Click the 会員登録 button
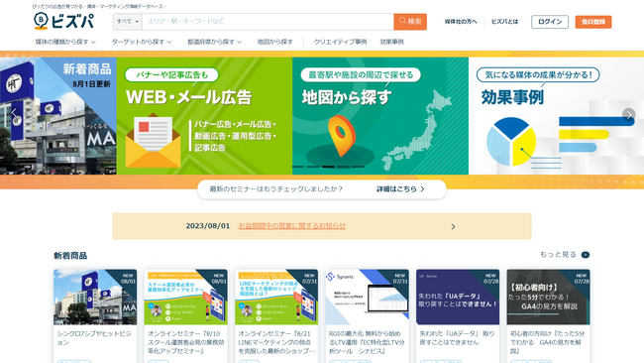The width and height of the screenshot is (644, 363). pyautogui.click(x=593, y=22)
